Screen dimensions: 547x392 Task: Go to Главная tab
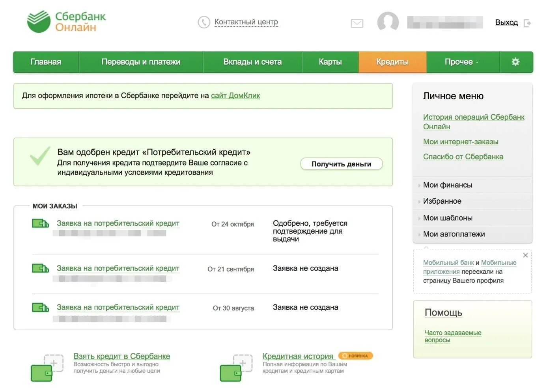pyautogui.click(x=46, y=62)
